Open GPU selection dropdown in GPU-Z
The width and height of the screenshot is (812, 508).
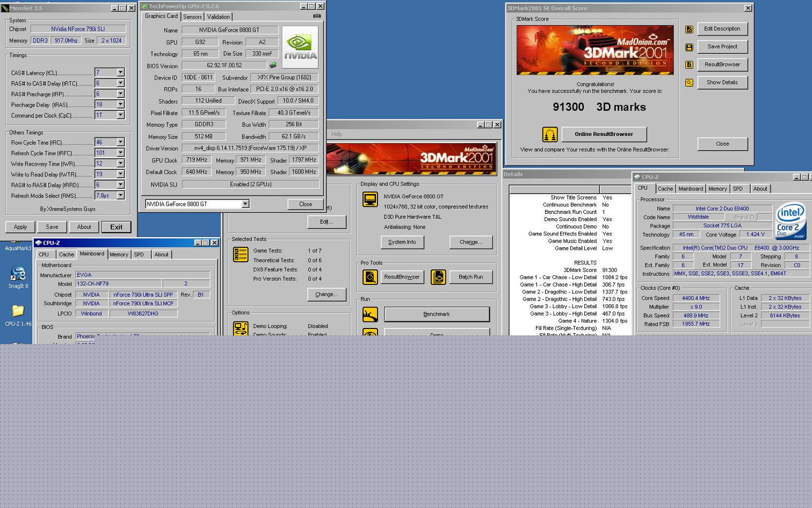[245, 204]
